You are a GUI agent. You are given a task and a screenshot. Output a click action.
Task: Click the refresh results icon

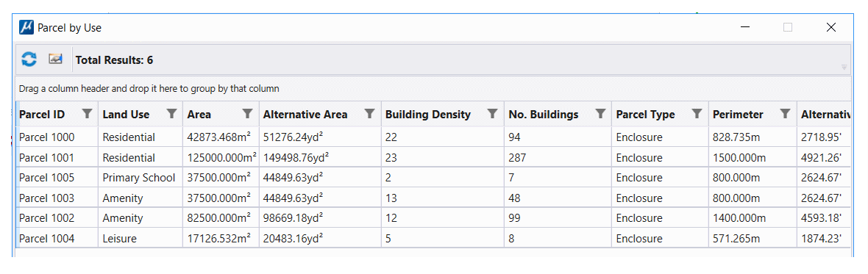(x=29, y=59)
